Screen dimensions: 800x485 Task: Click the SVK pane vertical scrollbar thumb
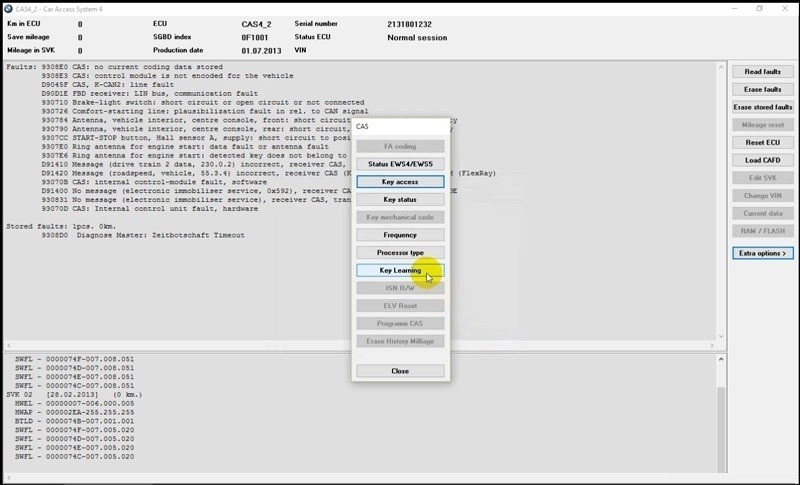coord(721,429)
